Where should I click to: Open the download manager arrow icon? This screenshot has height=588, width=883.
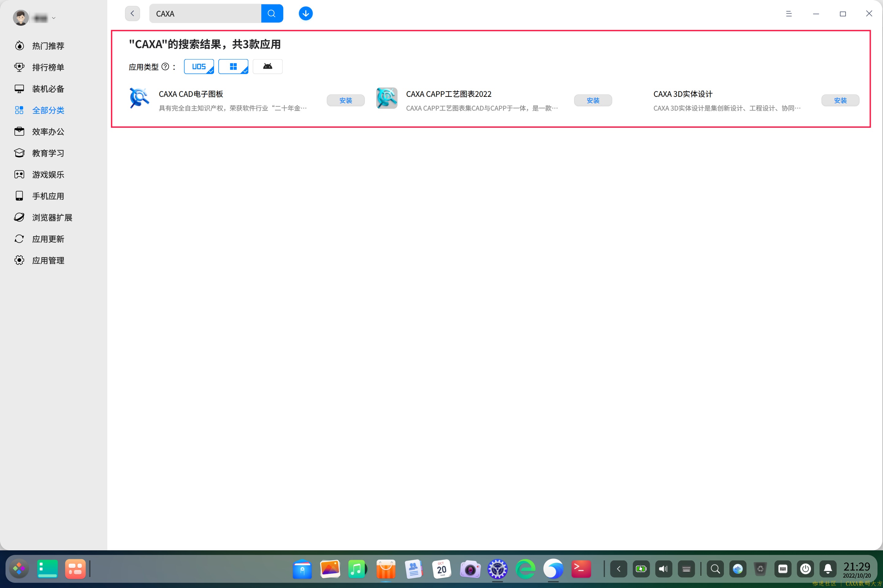305,13
